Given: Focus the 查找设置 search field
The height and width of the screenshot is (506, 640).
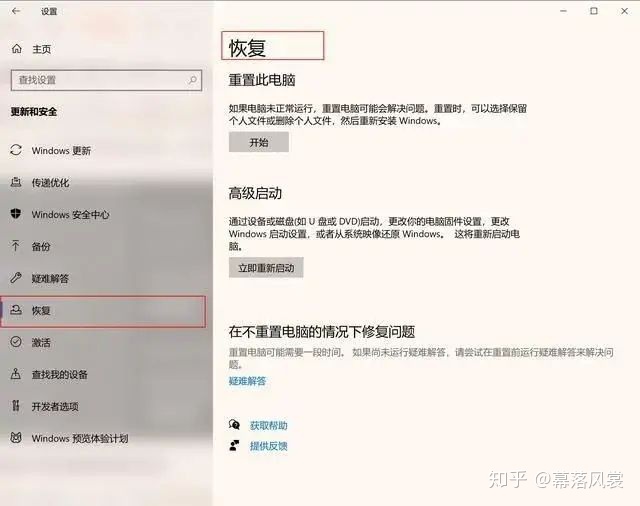Looking at the screenshot, I should pos(107,80).
